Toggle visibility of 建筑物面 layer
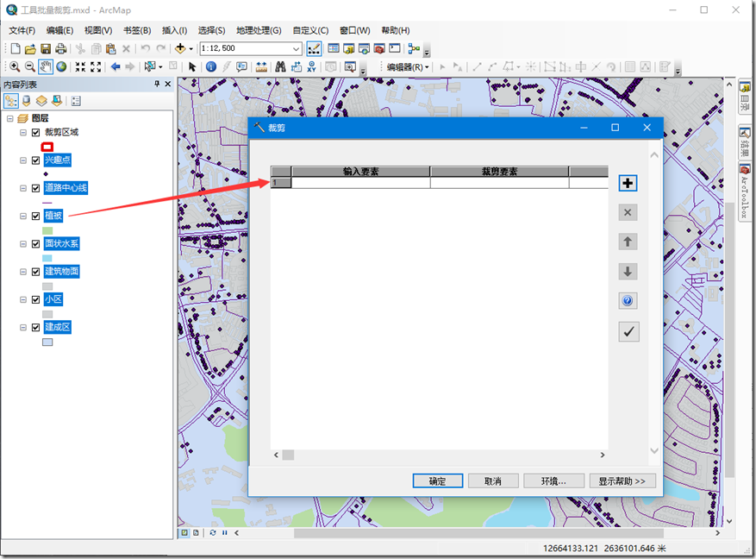 pos(35,272)
